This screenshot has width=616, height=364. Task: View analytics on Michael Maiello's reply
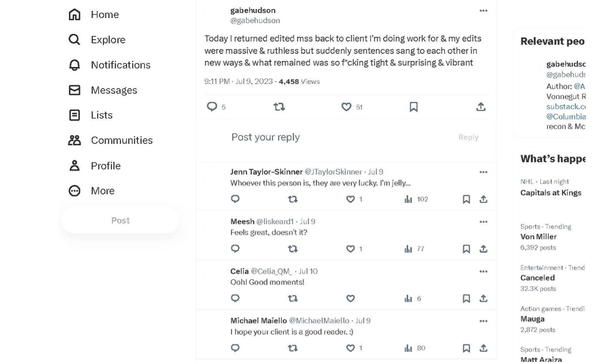pyautogui.click(x=409, y=348)
